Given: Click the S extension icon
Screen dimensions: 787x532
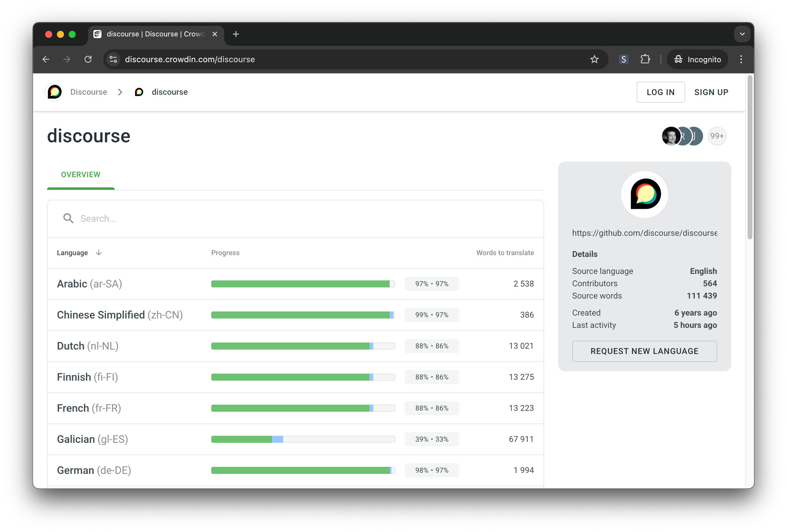Looking at the screenshot, I should point(623,59).
